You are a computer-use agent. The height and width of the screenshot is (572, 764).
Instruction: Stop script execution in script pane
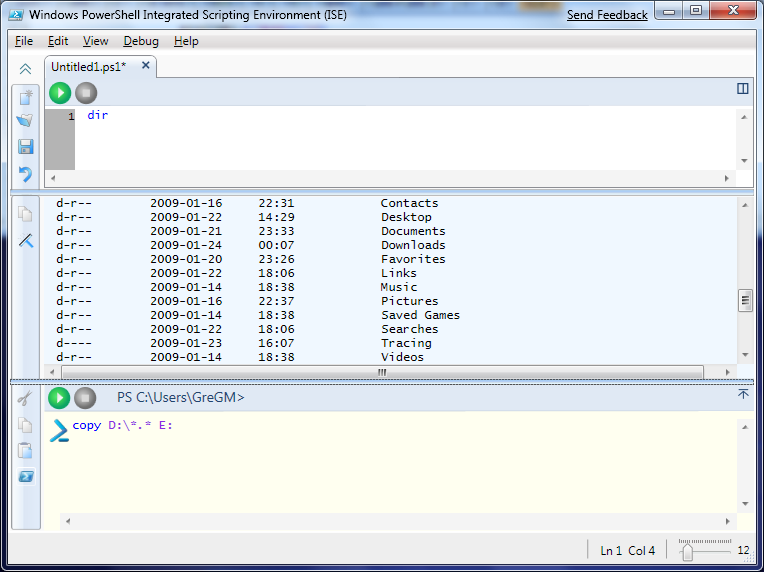pyautogui.click(x=86, y=93)
